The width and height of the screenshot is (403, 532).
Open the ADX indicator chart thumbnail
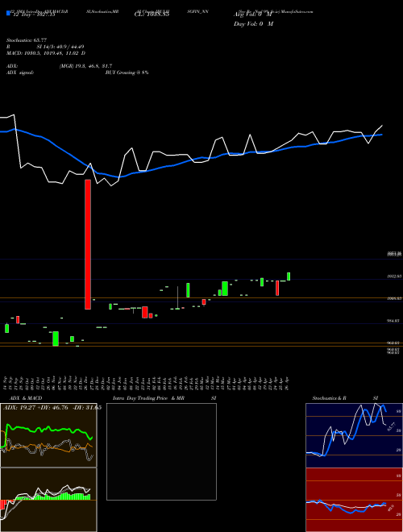pos(48,435)
